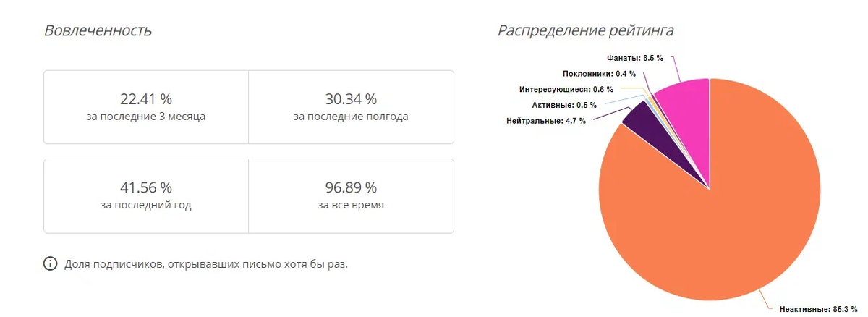Click the за последние 3 месяца caption
Image resolution: width=868 pixels, height=317 pixels.
tap(146, 117)
